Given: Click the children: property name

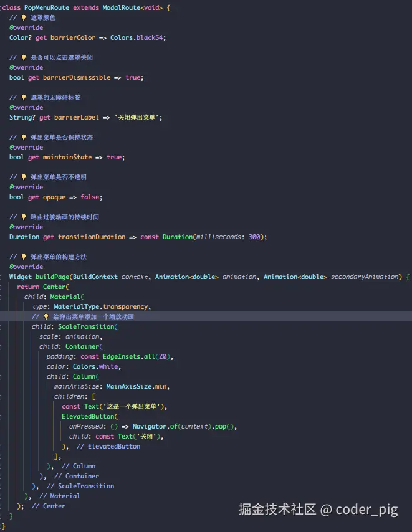Looking at the screenshot, I should click(x=70, y=397).
